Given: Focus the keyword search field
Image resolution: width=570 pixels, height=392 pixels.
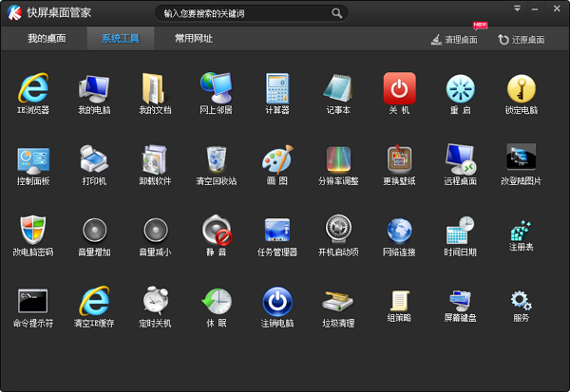Looking at the screenshot, I should coord(251,13).
